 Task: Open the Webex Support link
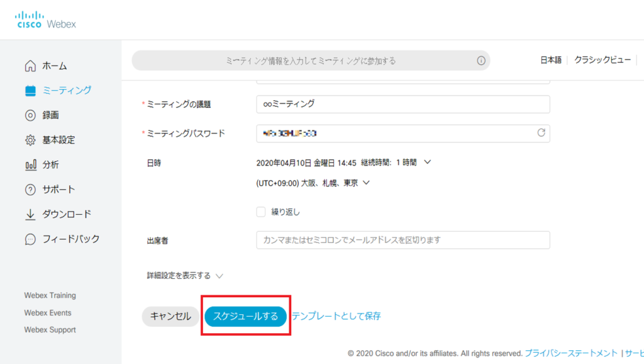click(50, 330)
